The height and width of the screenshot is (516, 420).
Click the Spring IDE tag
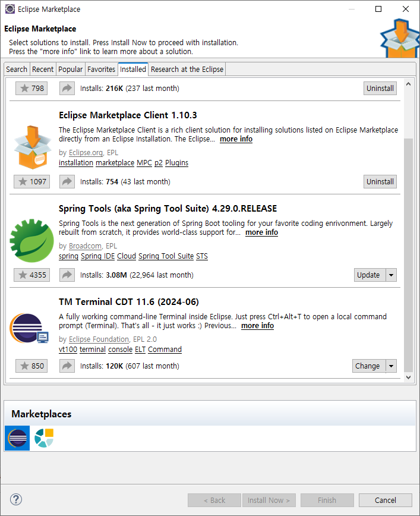97,256
